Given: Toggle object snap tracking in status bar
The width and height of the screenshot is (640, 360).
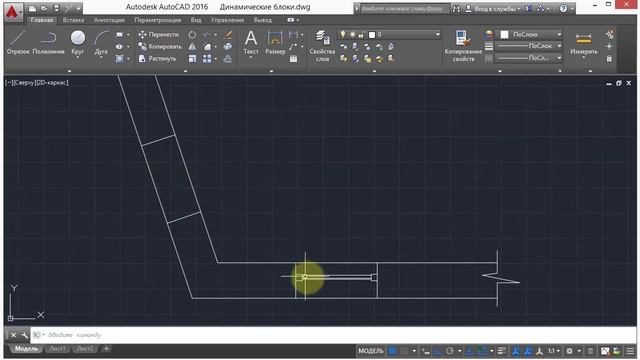Looking at the screenshot, I should coord(470,351).
